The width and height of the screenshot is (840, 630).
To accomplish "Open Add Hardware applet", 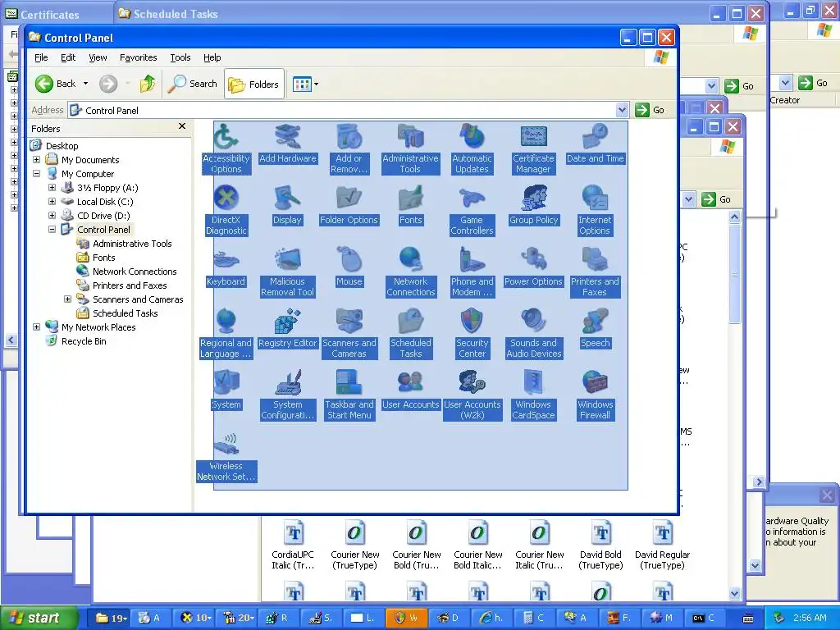I will click(288, 144).
